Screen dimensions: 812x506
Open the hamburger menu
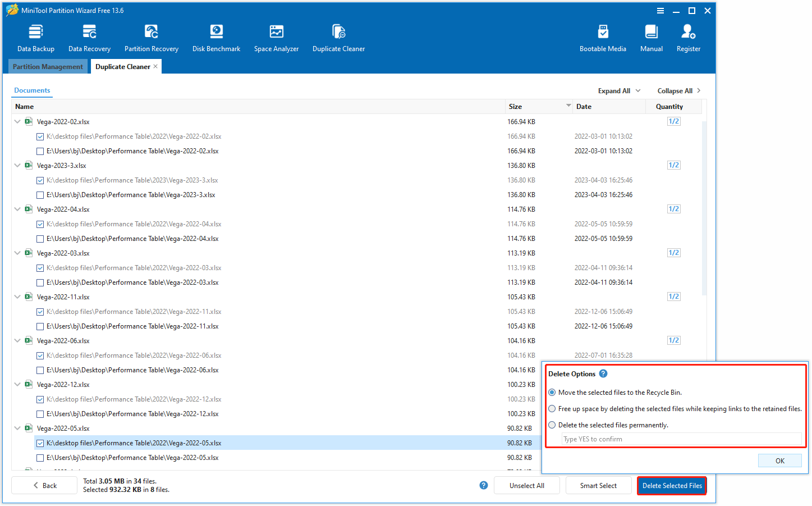(x=660, y=10)
